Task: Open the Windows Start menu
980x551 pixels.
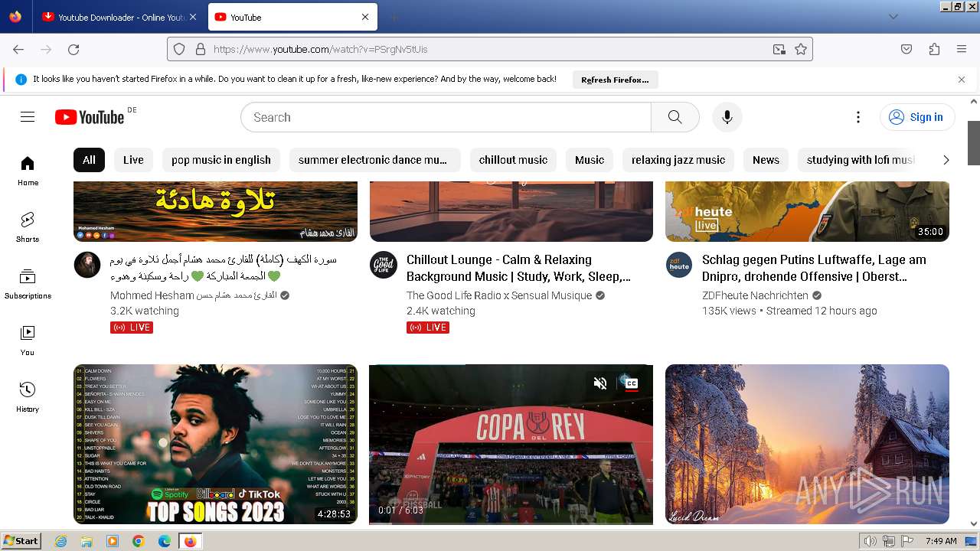Action: 21,541
